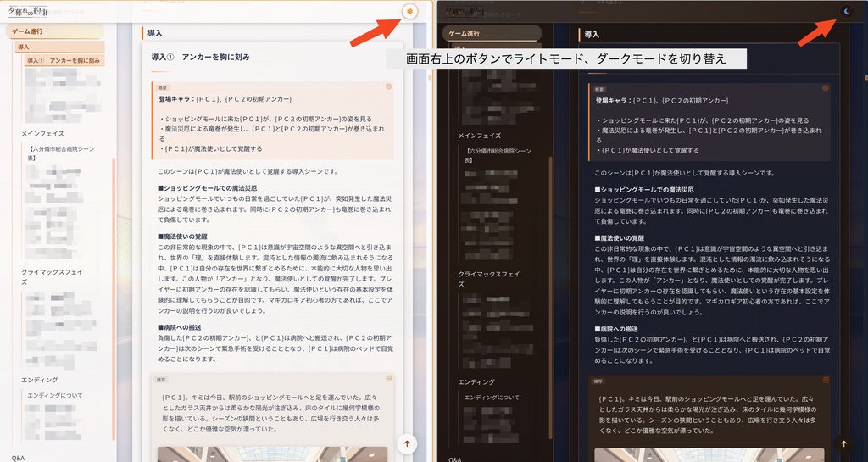Click the scroll-to-top arrow in dark view

843,443
